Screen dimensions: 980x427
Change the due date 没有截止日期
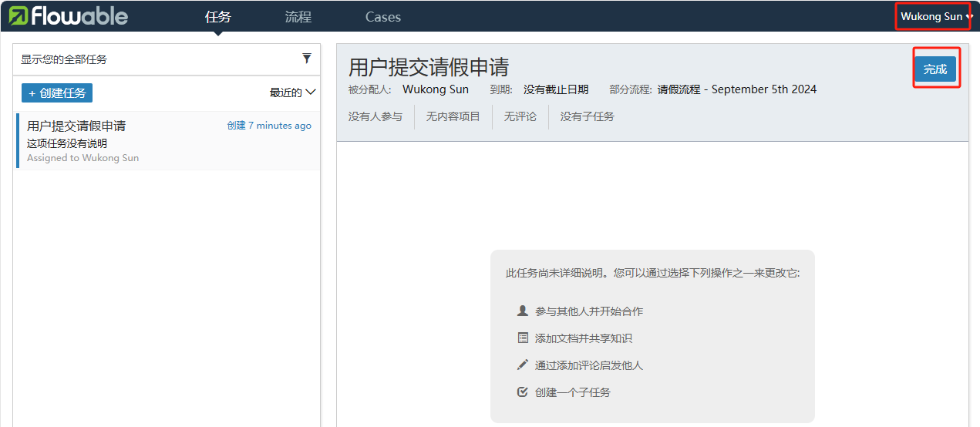click(555, 89)
